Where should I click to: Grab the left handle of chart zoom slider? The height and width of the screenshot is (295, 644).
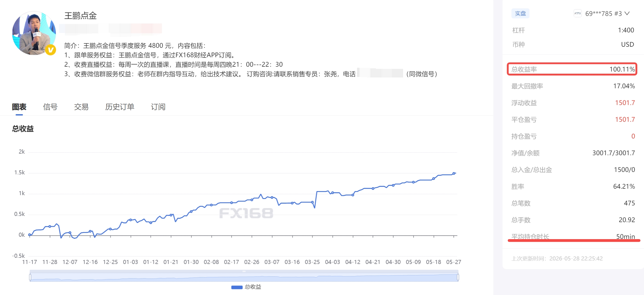tap(30, 277)
